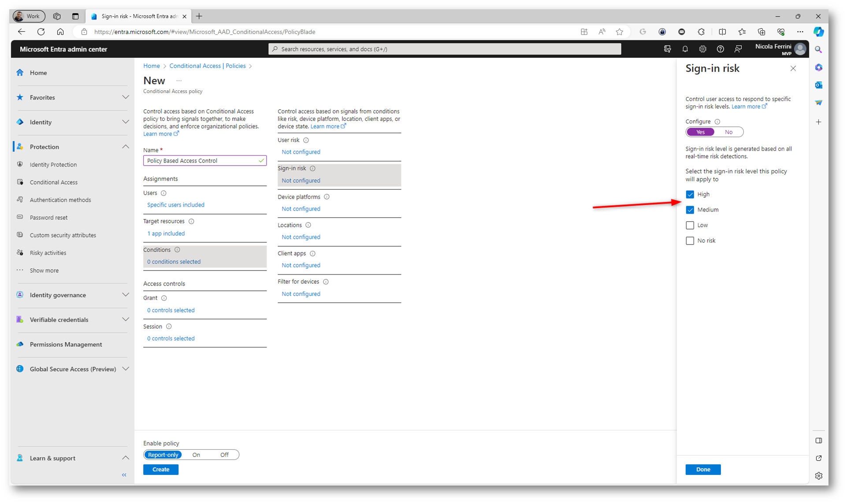Open Conditional Access | Policies breadcrumb
Viewport: 847px width, 504px height.
207,66
